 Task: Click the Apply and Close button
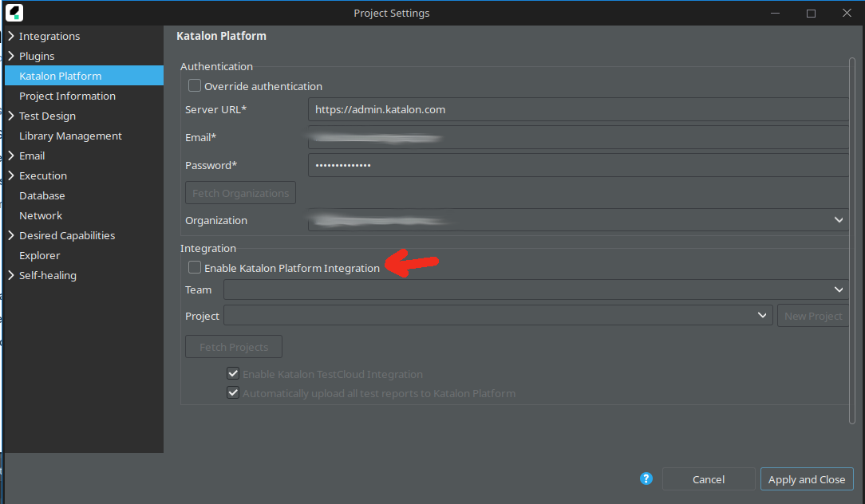tap(807, 478)
